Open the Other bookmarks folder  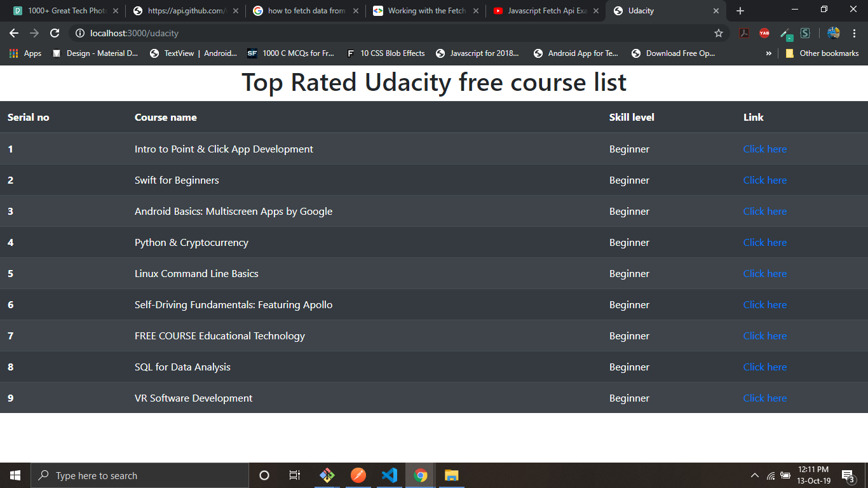coord(822,53)
